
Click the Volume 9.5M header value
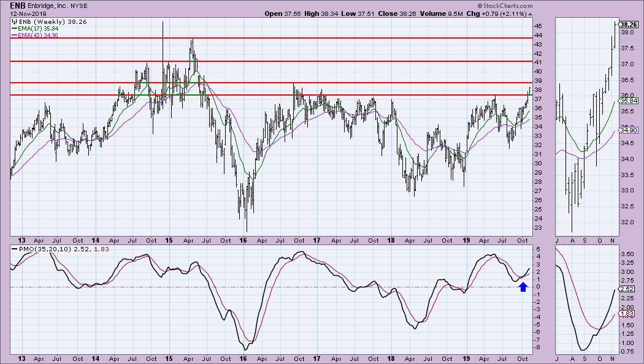tap(441, 13)
